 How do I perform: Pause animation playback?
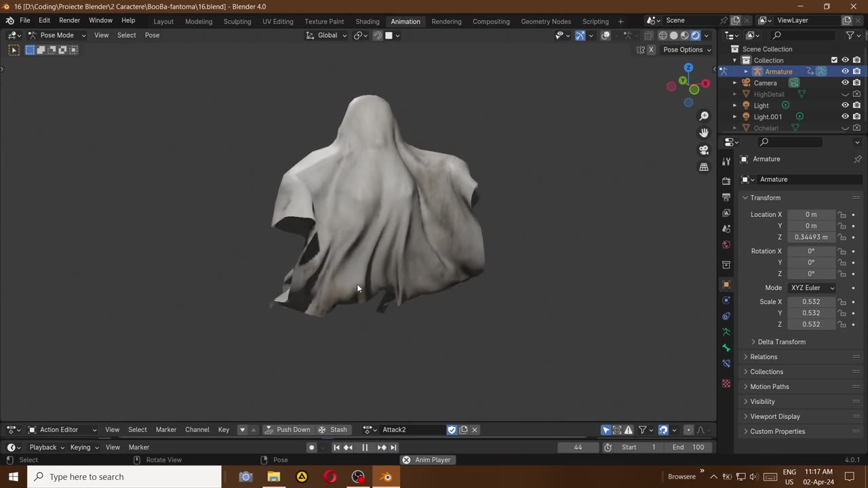click(365, 447)
